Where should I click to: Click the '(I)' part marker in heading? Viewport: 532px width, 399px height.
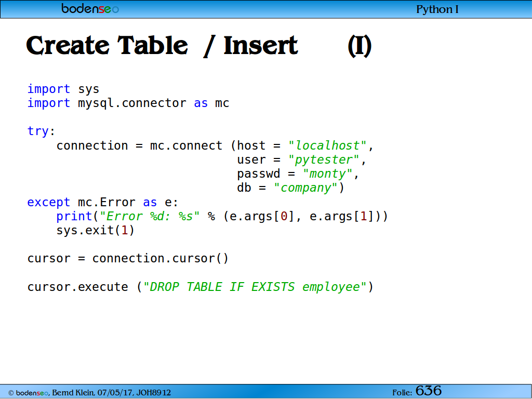[360, 46]
